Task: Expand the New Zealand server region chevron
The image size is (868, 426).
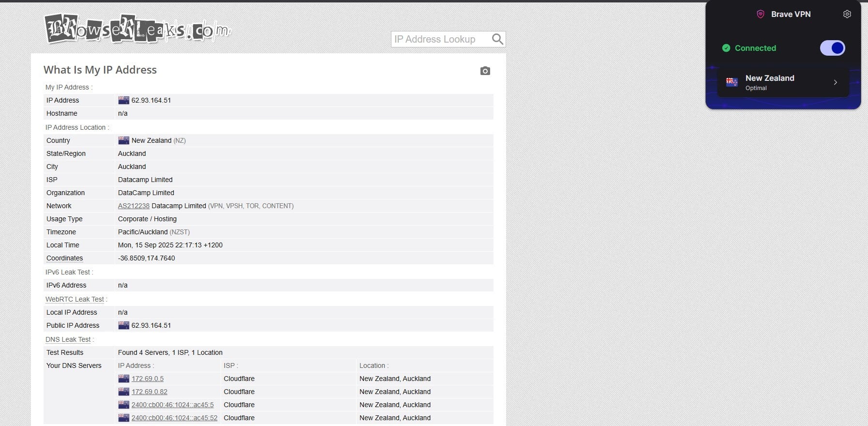Action: coord(835,82)
